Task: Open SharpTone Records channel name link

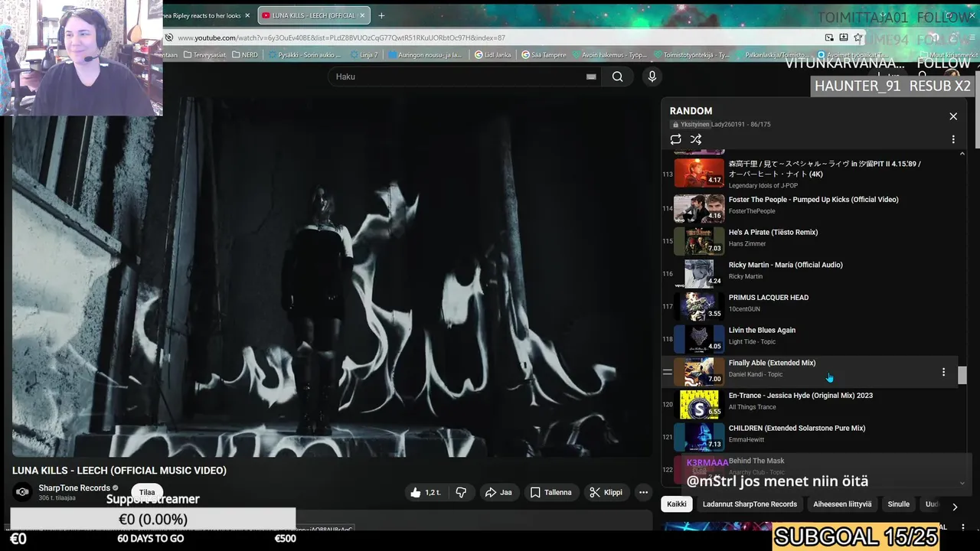Action: tap(75, 488)
